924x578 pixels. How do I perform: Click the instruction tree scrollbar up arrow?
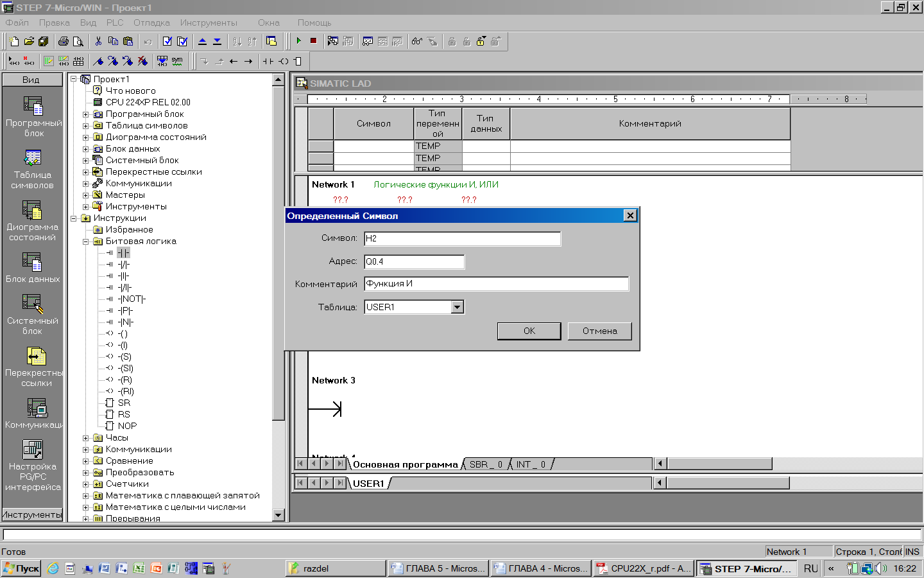point(278,80)
